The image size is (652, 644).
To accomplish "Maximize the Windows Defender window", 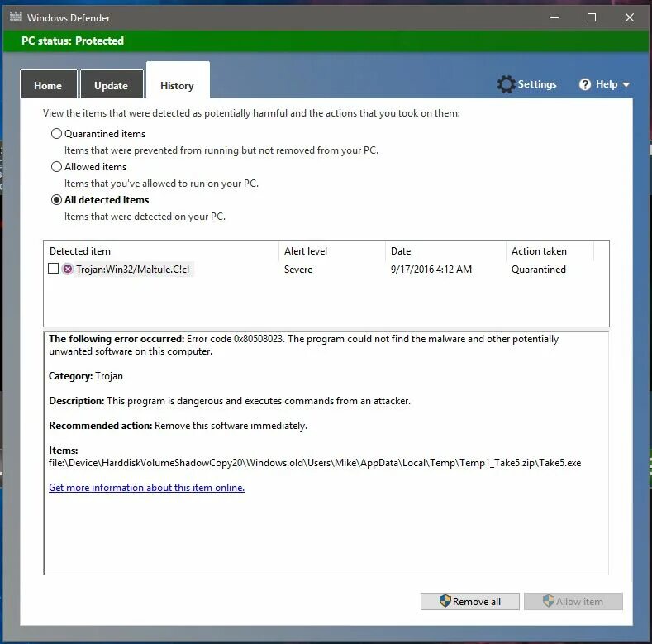I will [x=592, y=17].
